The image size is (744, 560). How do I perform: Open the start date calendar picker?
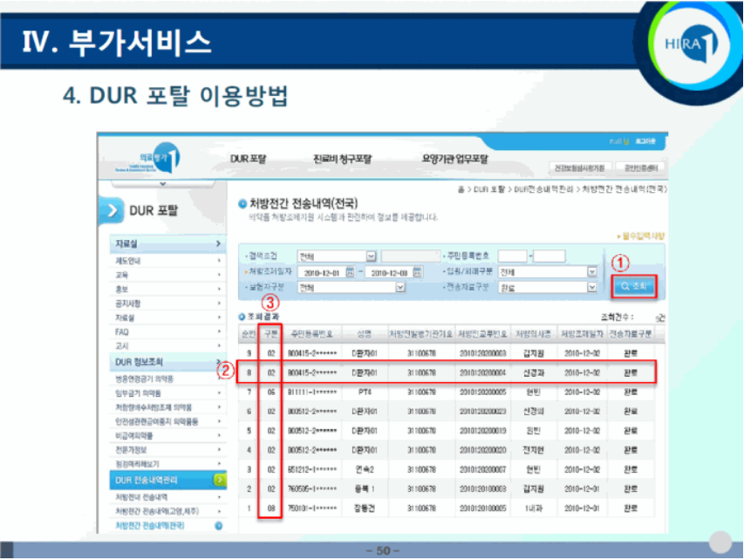[x=350, y=271]
